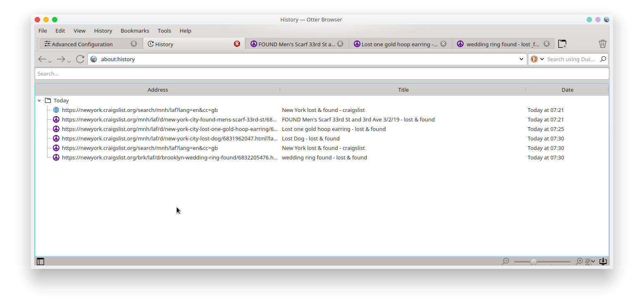Open the File menu
The width and height of the screenshot is (644, 304).
[x=43, y=31]
